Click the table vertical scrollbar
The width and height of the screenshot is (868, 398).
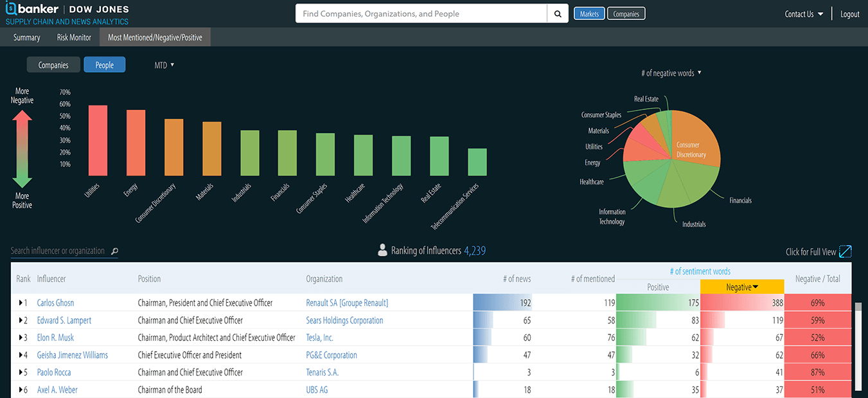pos(858,346)
